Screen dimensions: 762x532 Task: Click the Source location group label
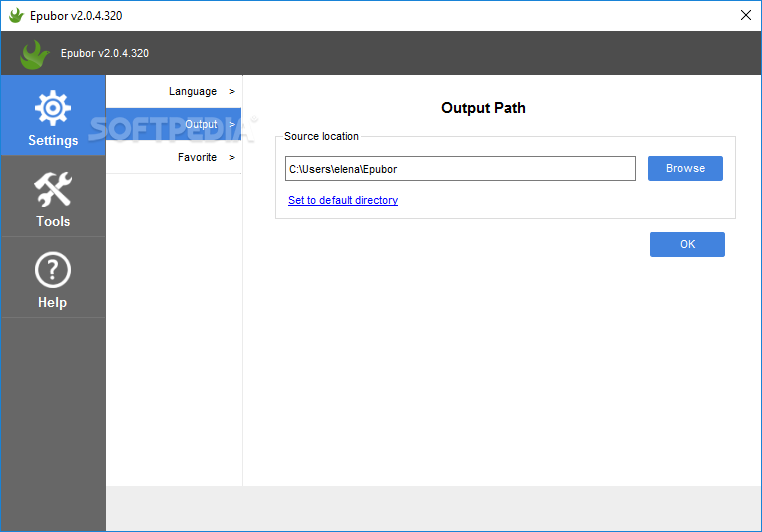(x=321, y=136)
